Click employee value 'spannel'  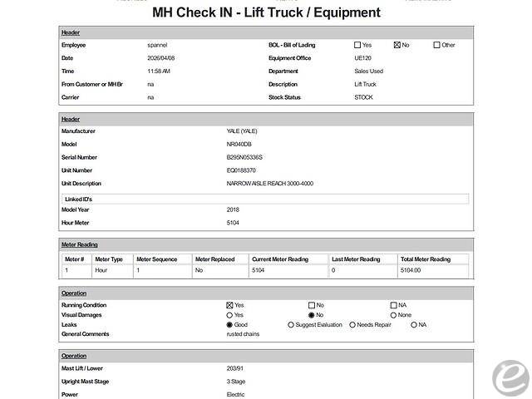pyautogui.click(x=157, y=45)
